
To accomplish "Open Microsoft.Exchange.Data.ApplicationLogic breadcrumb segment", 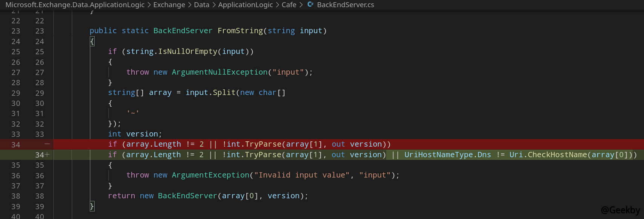I will coord(75,5).
